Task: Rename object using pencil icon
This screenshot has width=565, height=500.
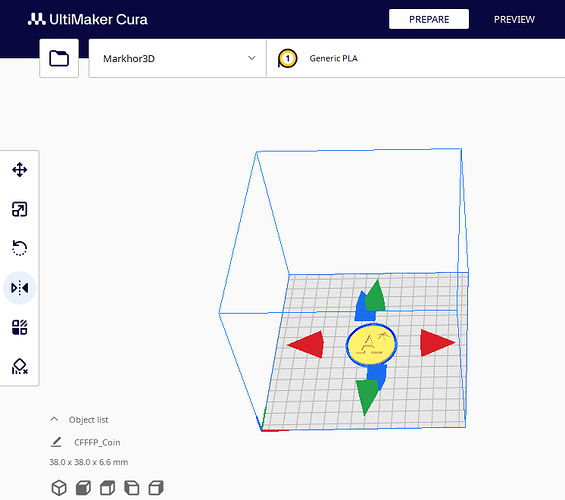Action: (56, 442)
